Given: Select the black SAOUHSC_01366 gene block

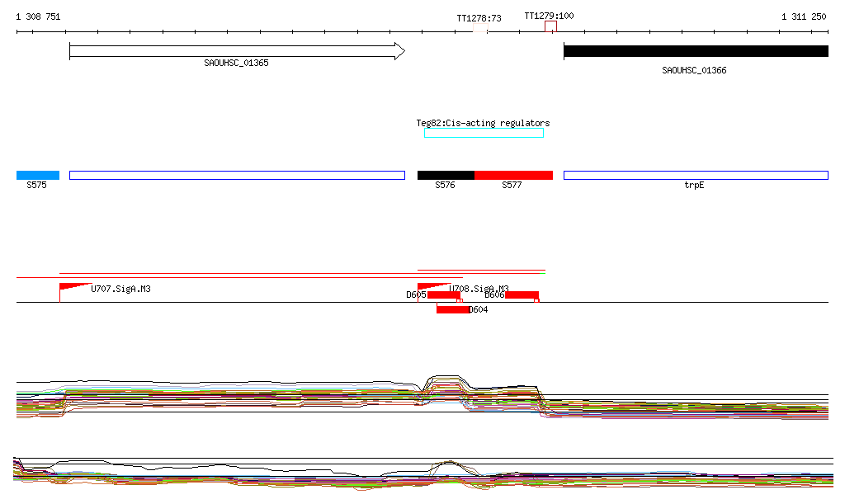Looking at the screenshot, I should 695,51.
